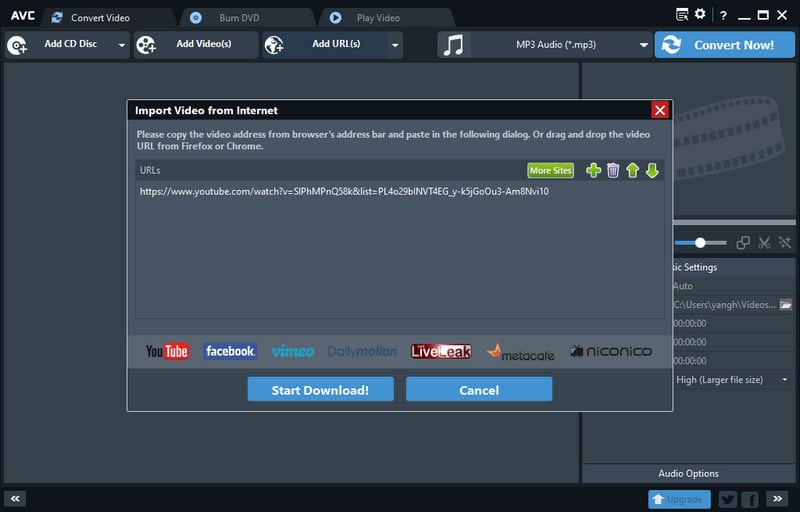Open the MP3 Audio output profile dropdown

[x=562, y=45]
